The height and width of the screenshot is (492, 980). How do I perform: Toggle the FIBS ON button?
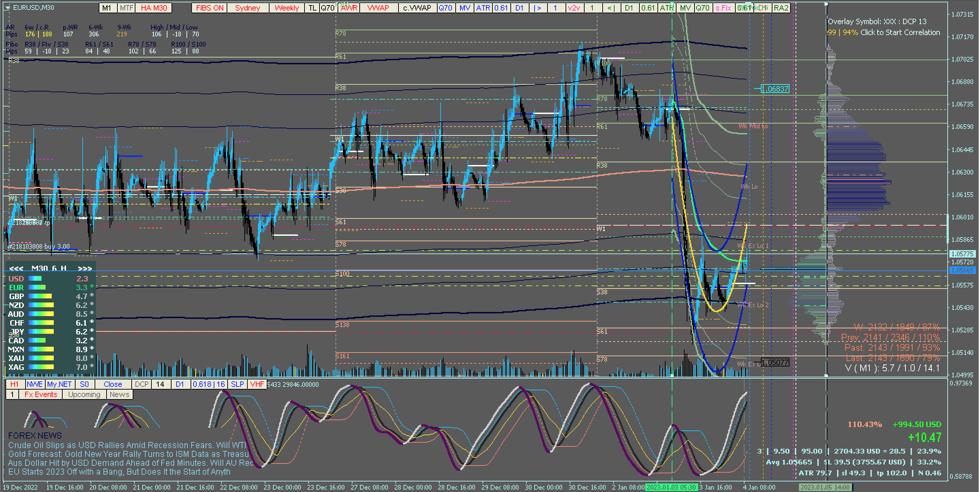[x=209, y=8]
